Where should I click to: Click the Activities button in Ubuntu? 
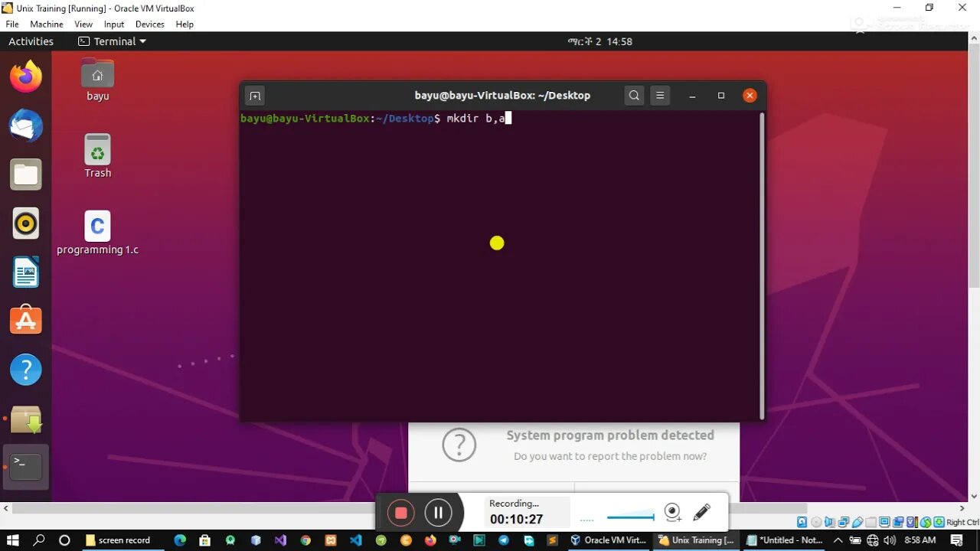[31, 41]
